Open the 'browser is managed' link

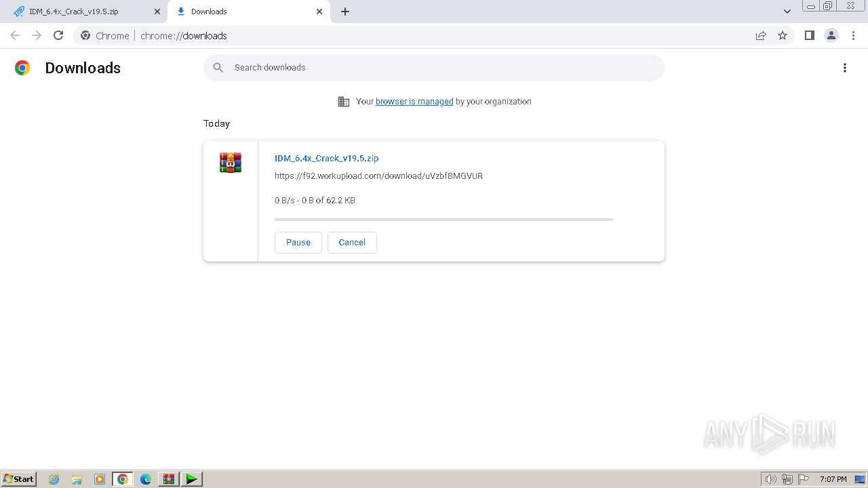pyautogui.click(x=414, y=102)
